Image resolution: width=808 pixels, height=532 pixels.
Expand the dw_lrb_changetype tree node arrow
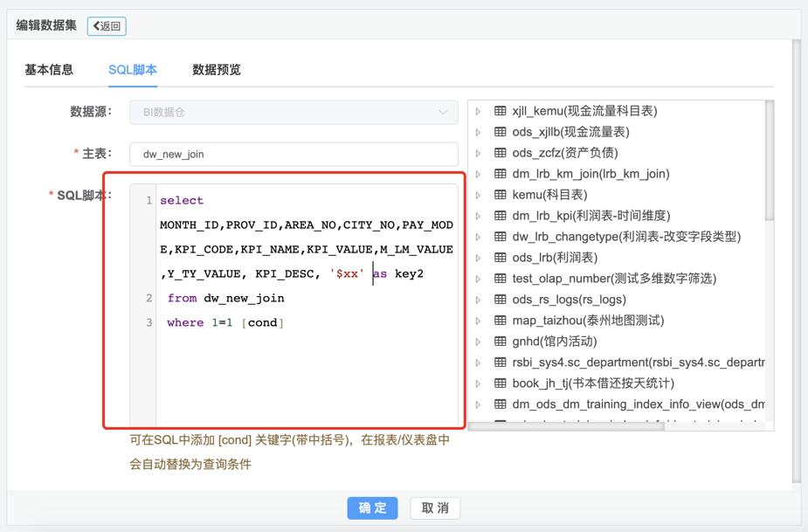[x=479, y=238]
